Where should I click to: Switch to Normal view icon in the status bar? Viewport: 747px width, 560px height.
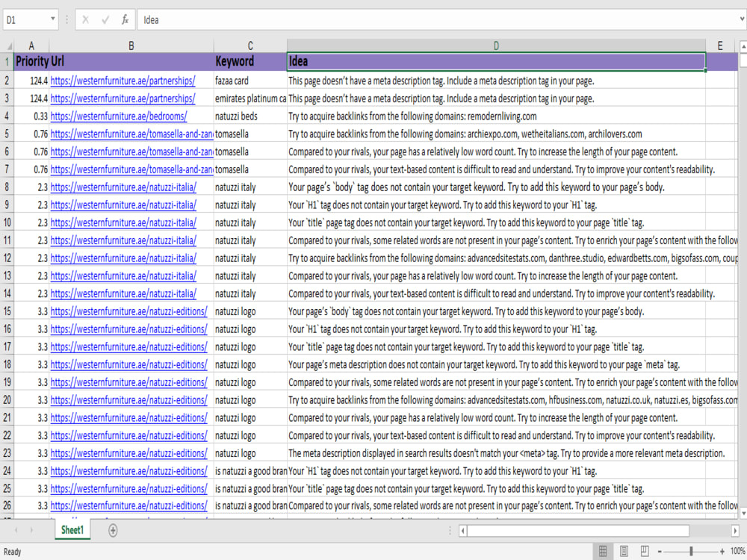(x=603, y=552)
